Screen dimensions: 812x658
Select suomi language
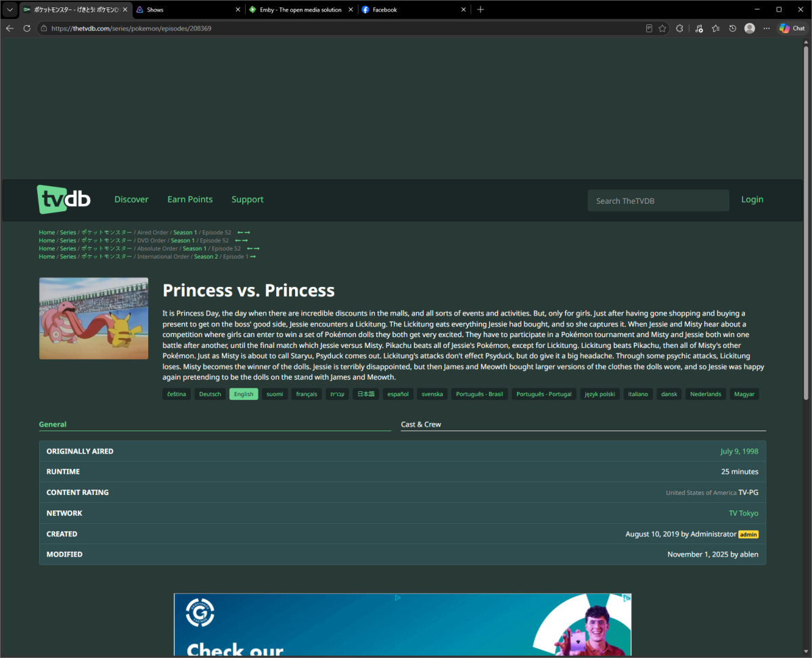[275, 394]
